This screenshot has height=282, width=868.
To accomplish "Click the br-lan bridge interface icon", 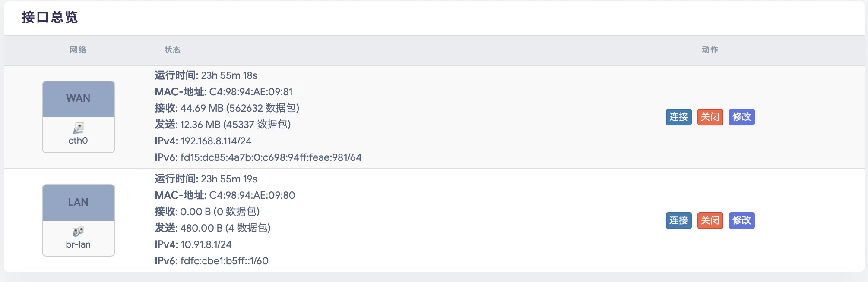I will 78,232.
